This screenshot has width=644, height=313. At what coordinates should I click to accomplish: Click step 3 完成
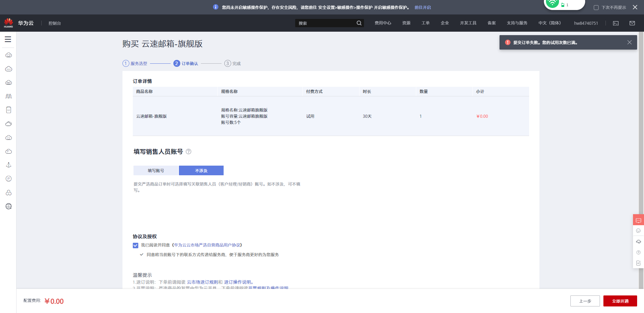(233, 63)
